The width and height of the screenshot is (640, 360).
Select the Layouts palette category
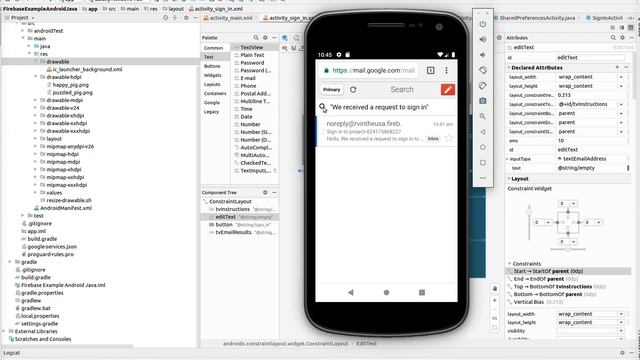click(x=212, y=84)
